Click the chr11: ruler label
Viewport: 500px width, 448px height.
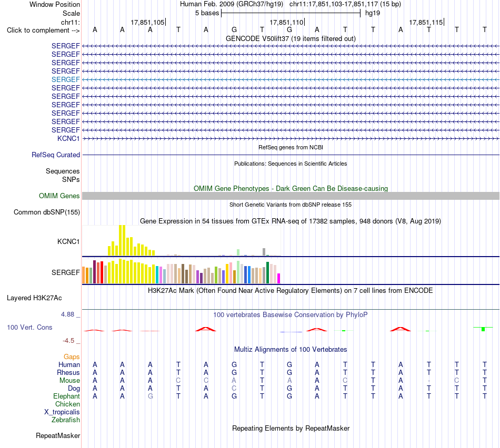point(70,22)
